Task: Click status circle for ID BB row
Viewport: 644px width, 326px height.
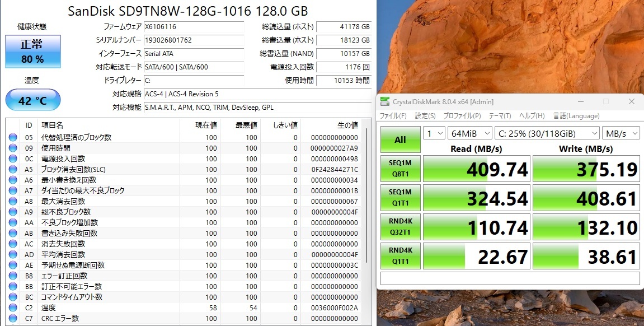Action: (13, 287)
